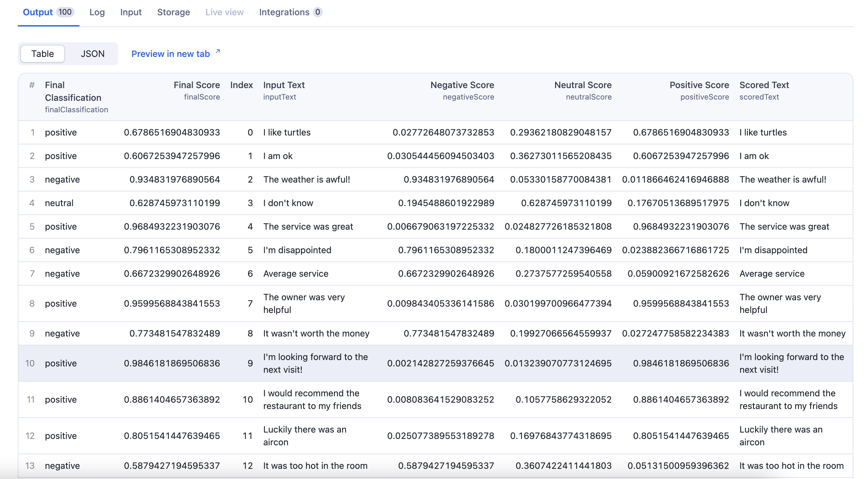Click the Index column header
The height and width of the screenshot is (479, 868).
tap(242, 85)
